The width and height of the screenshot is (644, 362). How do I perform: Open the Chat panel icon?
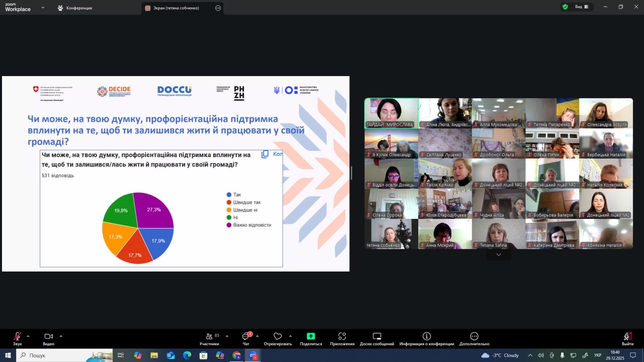tap(246, 336)
